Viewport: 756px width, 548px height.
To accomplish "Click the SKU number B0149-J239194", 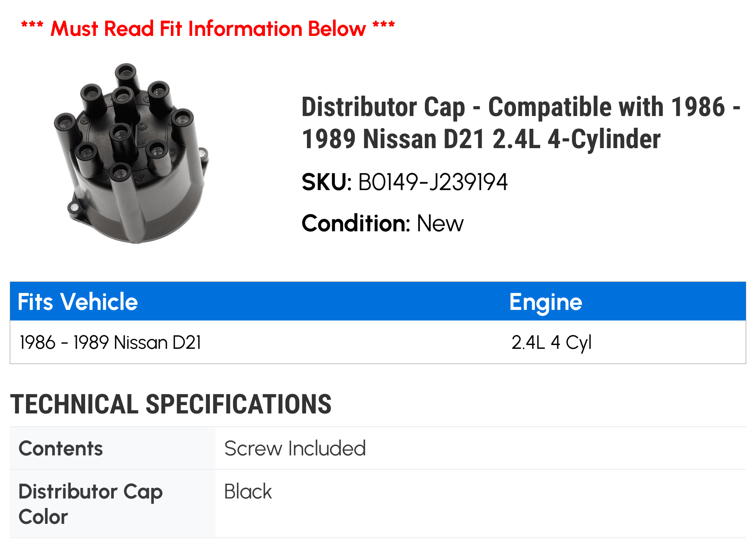I will pos(433,182).
